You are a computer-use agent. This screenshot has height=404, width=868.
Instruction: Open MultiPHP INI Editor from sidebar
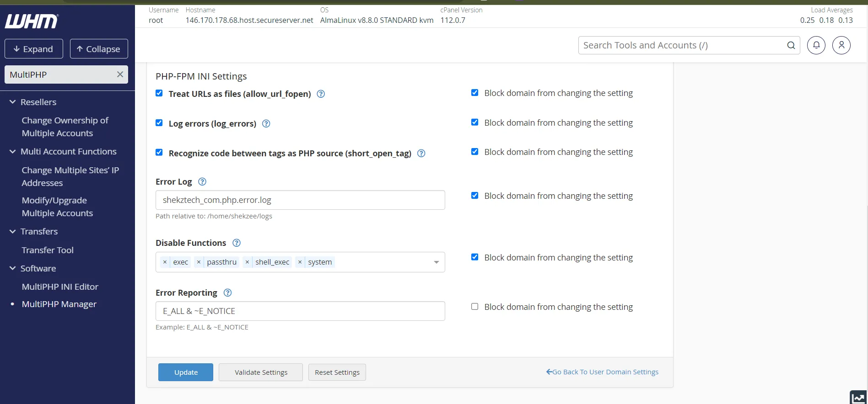(x=60, y=287)
